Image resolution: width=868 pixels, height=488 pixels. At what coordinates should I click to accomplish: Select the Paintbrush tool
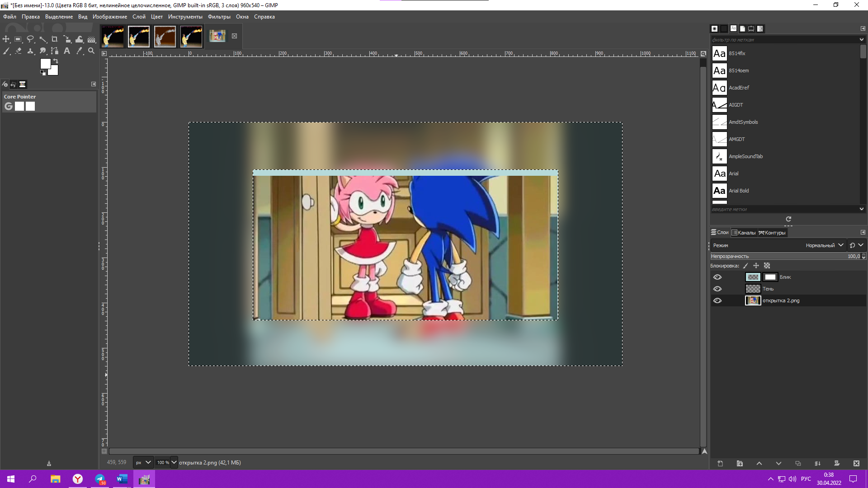(6, 51)
